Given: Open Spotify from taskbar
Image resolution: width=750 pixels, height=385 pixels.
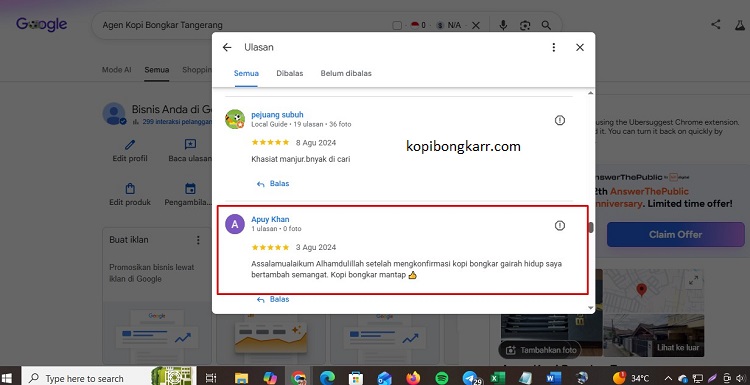Looking at the screenshot, I should coord(441,378).
